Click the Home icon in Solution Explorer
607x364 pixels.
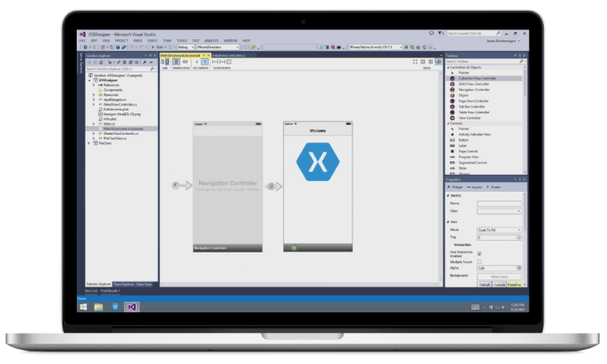[x=102, y=62]
